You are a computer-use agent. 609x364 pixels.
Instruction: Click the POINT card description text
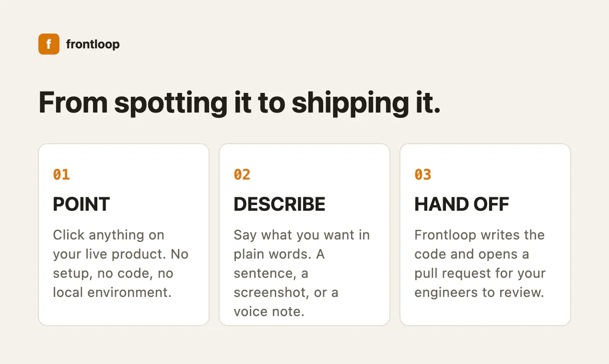pos(121,264)
